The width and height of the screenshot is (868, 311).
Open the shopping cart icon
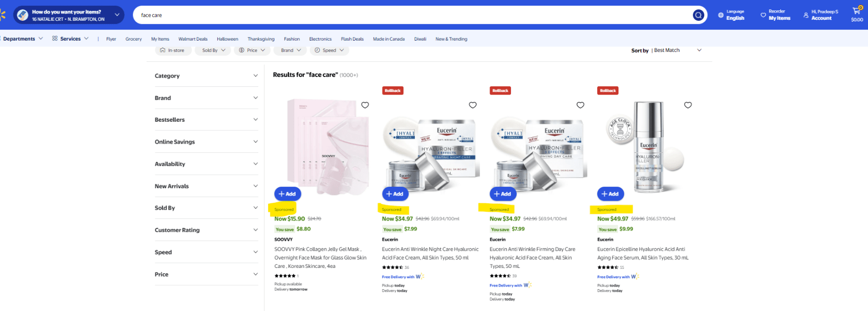pos(856,11)
